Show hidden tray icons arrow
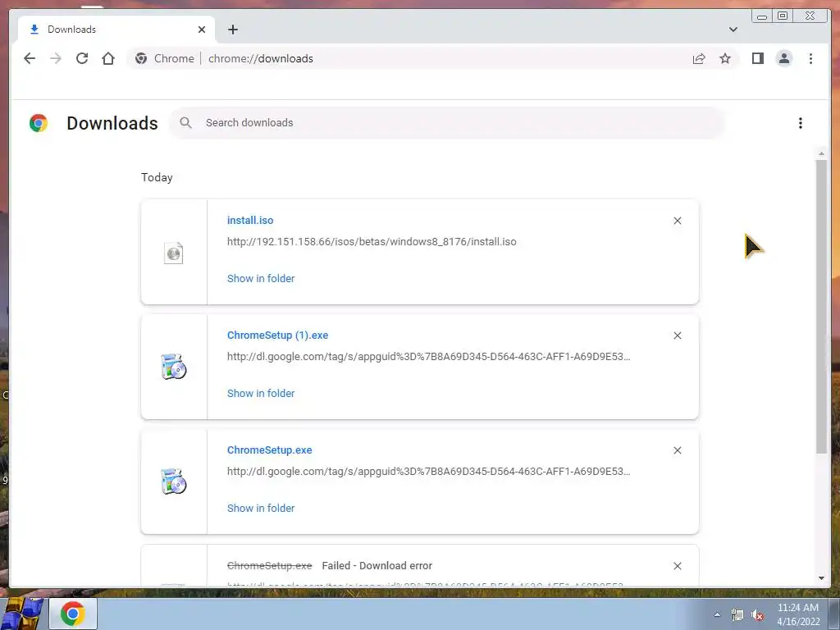The image size is (840, 630). click(717, 615)
